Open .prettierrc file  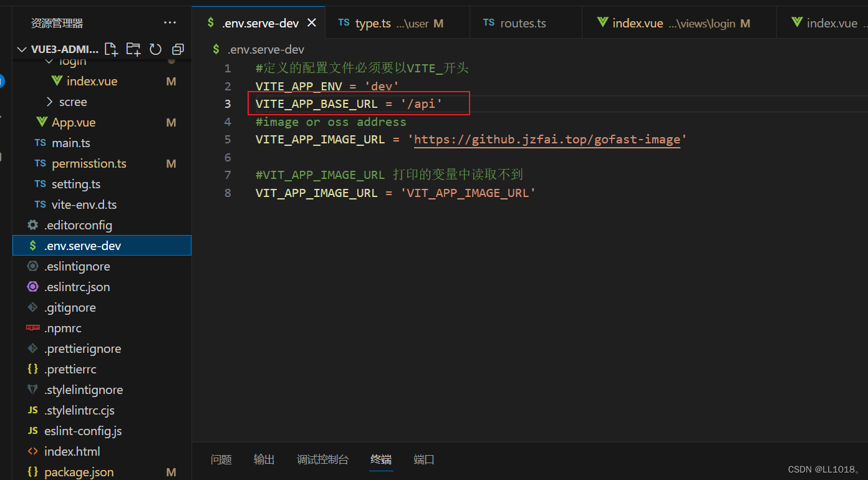pyautogui.click(x=70, y=369)
